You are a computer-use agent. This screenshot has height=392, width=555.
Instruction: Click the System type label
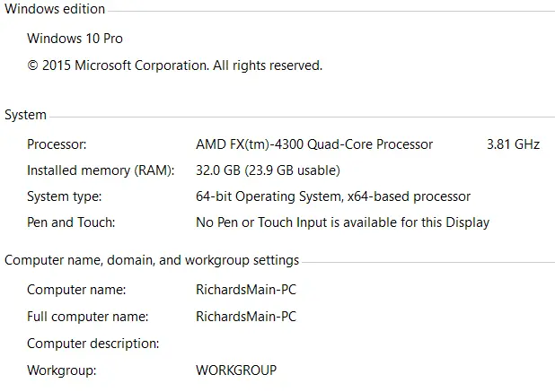click(64, 196)
